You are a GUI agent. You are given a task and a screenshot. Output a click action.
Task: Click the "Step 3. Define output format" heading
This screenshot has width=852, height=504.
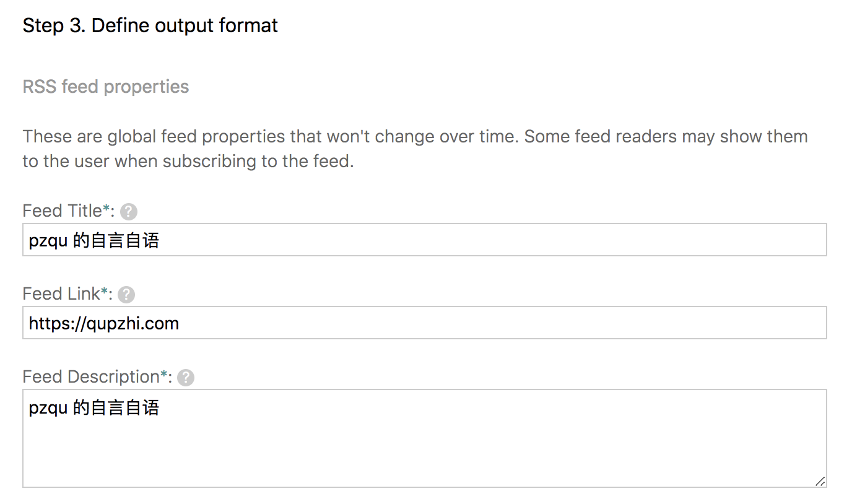[x=150, y=25]
